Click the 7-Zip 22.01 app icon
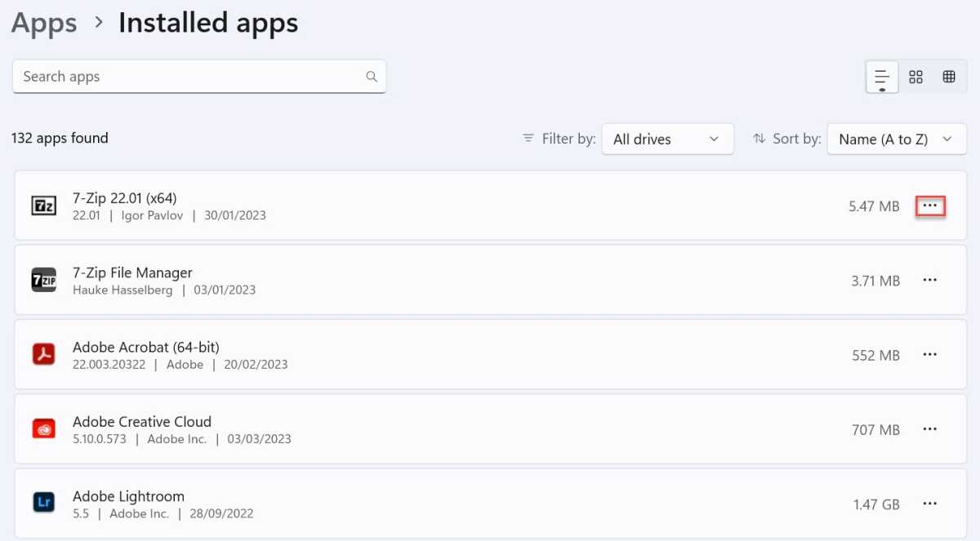980x541 pixels. [43, 206]
